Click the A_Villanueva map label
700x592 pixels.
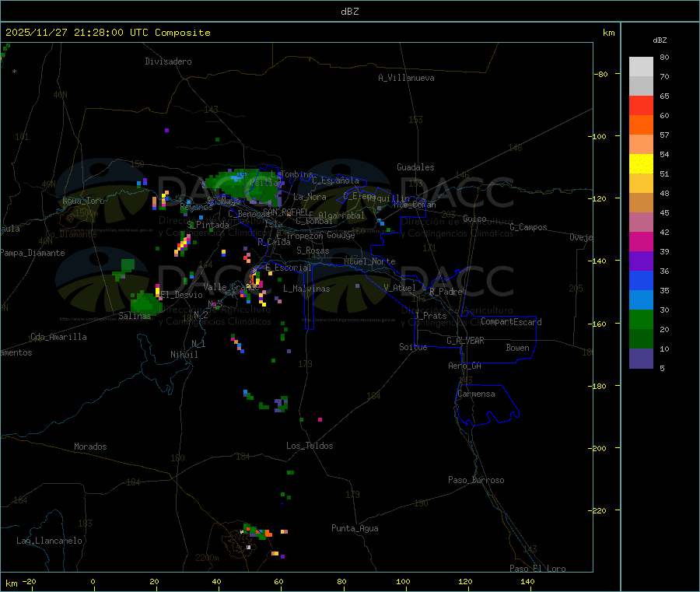406,78
